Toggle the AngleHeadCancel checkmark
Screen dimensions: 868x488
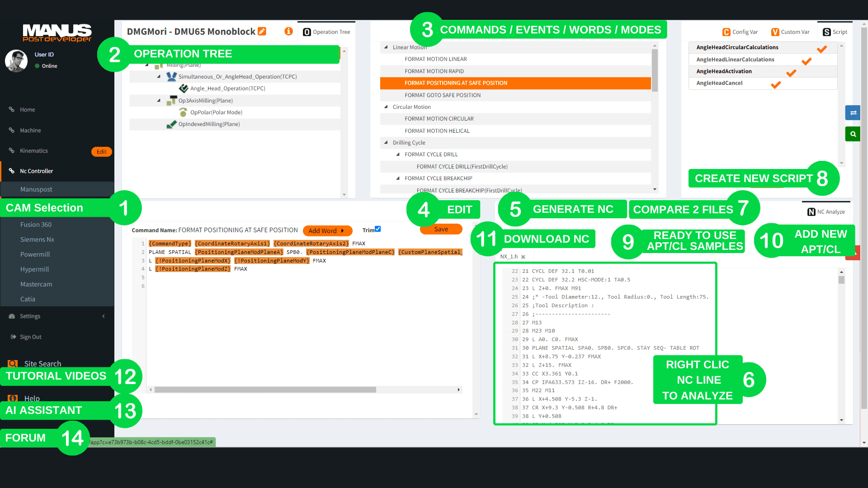(775, 84)
